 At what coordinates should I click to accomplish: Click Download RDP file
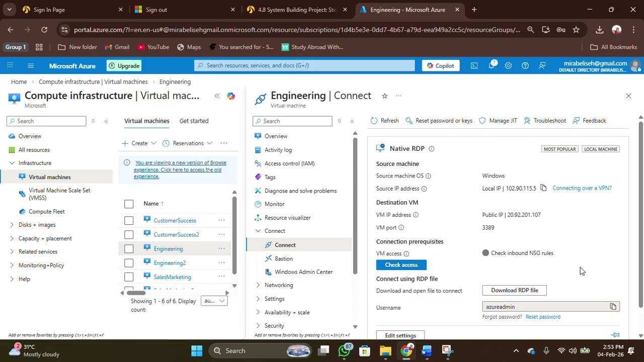(514, 290)
